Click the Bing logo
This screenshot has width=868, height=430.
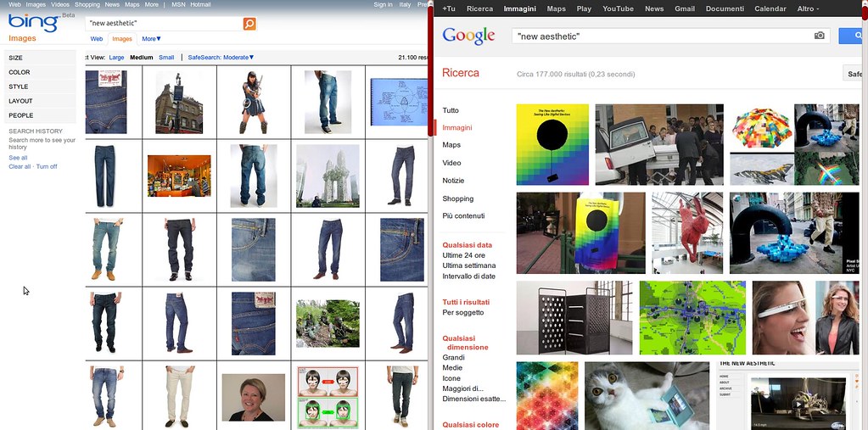point(33,25)
